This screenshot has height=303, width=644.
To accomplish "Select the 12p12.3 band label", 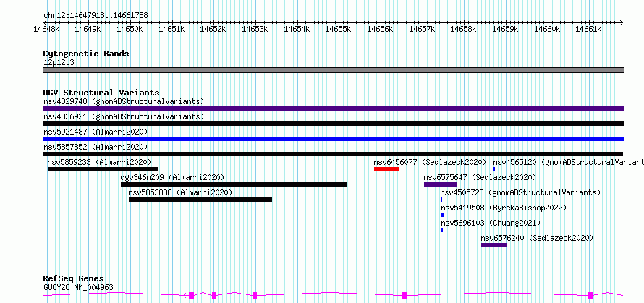I will tap(59, 62).
